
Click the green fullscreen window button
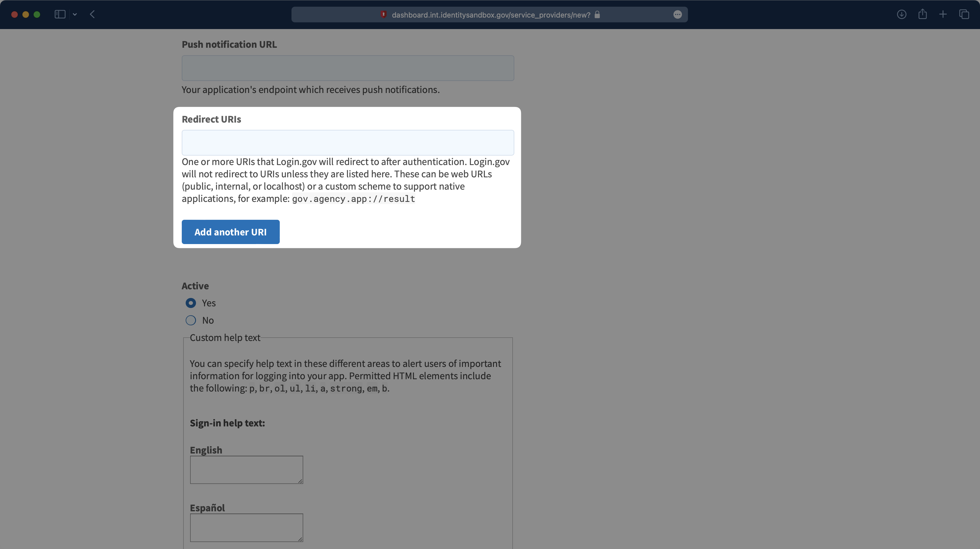pos(37,15)
